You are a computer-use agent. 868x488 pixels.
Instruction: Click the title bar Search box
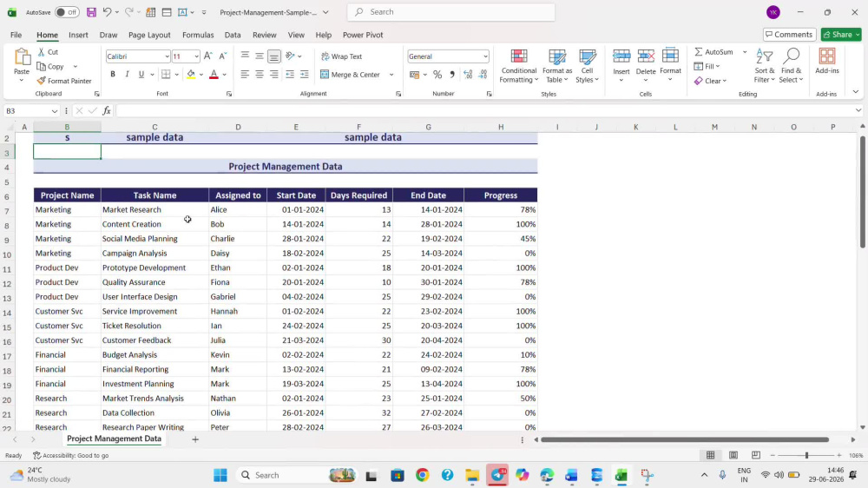(x=450, y=11)
